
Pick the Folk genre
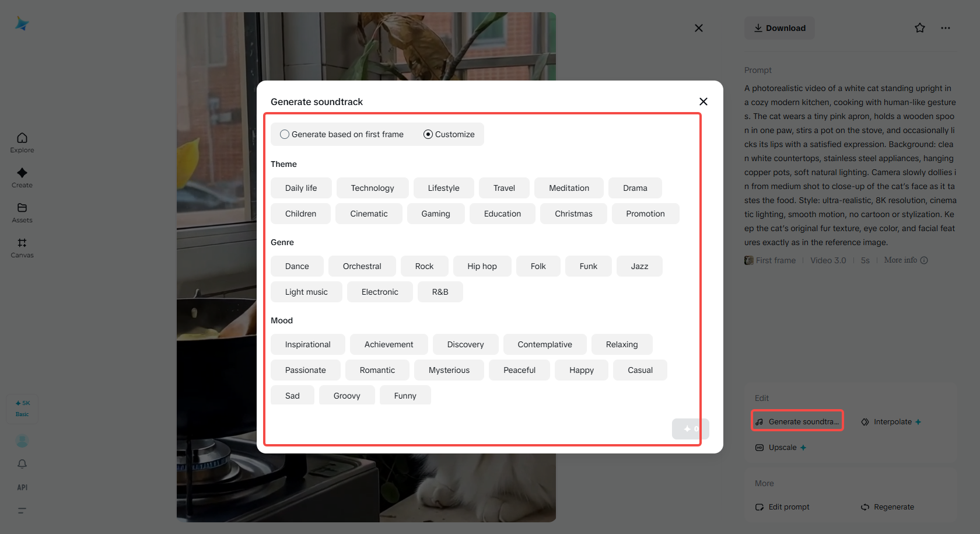click(x=538, y=266)
